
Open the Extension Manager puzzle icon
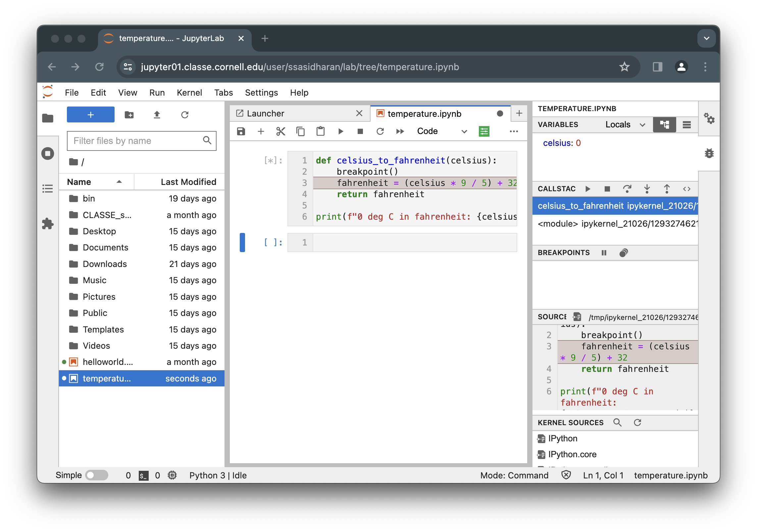coord(48,224)
